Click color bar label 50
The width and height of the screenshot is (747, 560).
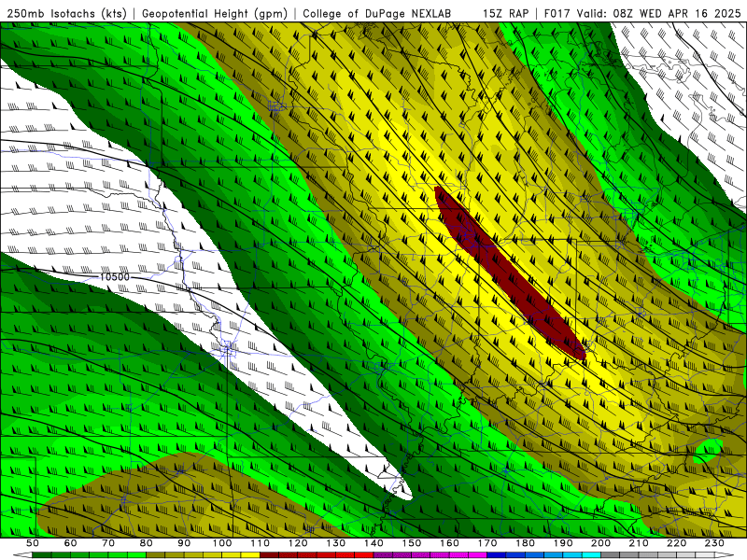[33, 543]
